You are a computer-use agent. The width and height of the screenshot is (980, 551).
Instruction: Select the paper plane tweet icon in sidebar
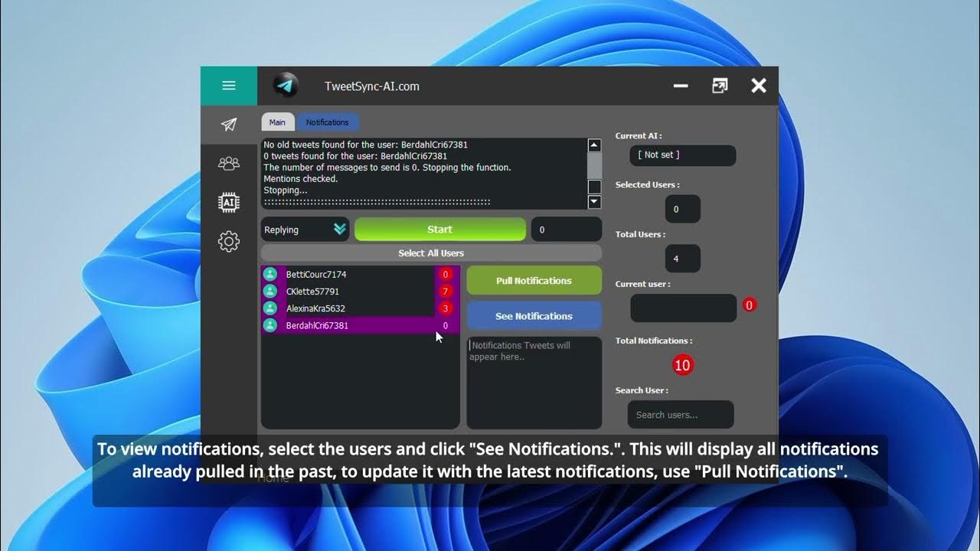[x=228, y=125]
